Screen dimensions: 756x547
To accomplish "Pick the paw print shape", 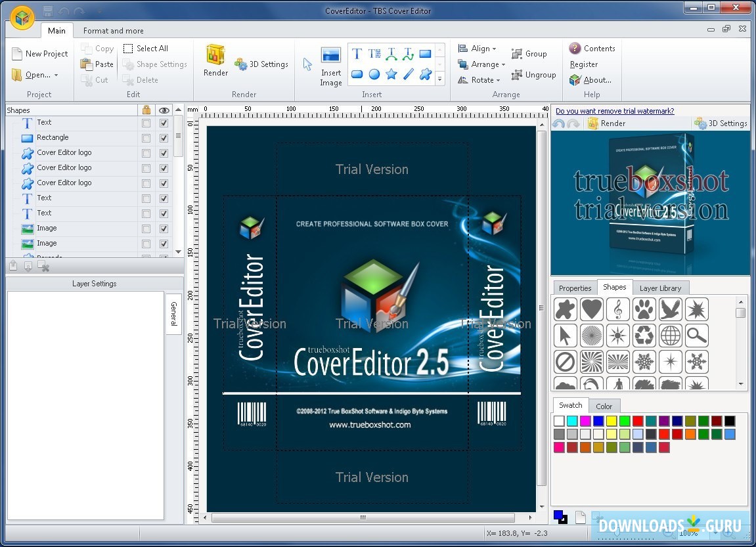I will [644, 309].
